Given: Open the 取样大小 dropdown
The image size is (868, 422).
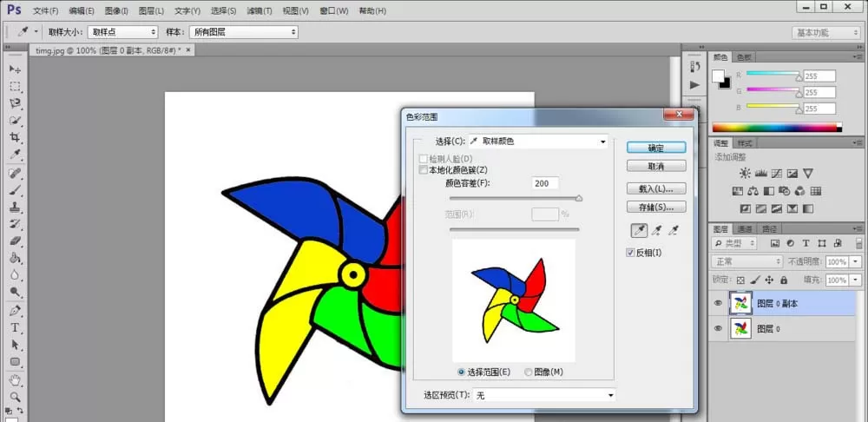Looking at the screenshot, I should coord(123,32).
